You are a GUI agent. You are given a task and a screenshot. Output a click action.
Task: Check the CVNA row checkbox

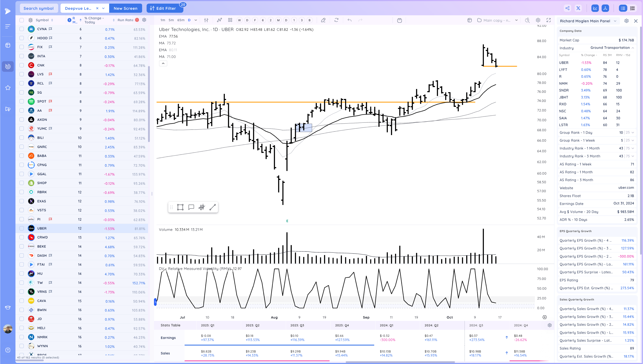click(22, 29)
